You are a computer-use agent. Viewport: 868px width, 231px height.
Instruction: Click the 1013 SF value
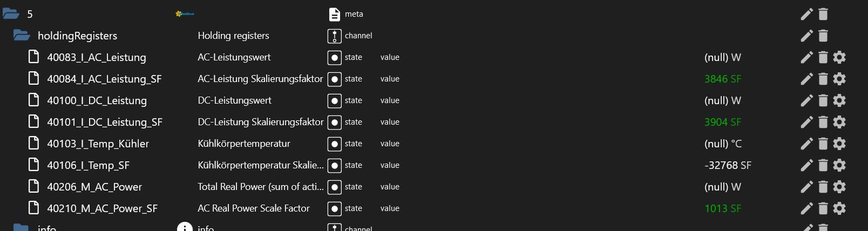723,208
